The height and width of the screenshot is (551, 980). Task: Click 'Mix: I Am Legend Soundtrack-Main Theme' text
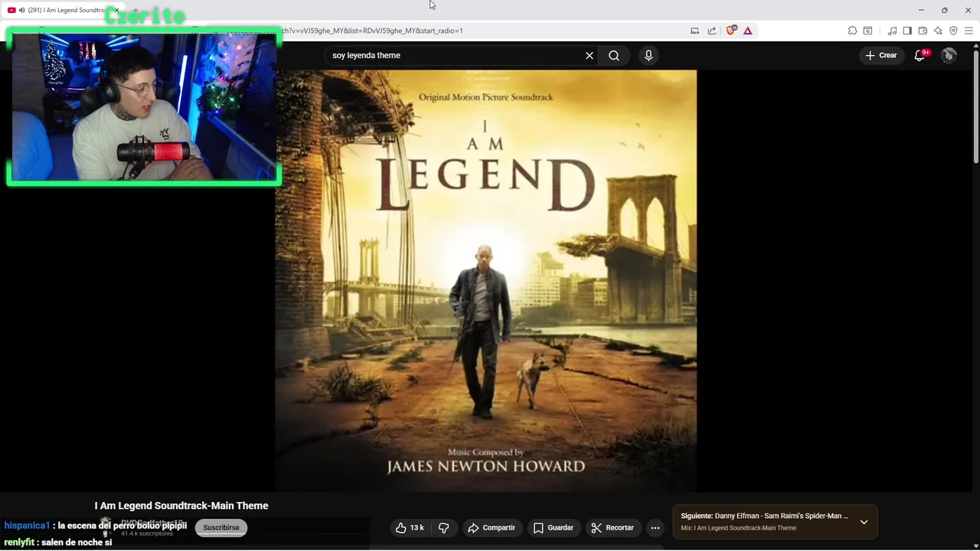739,528
